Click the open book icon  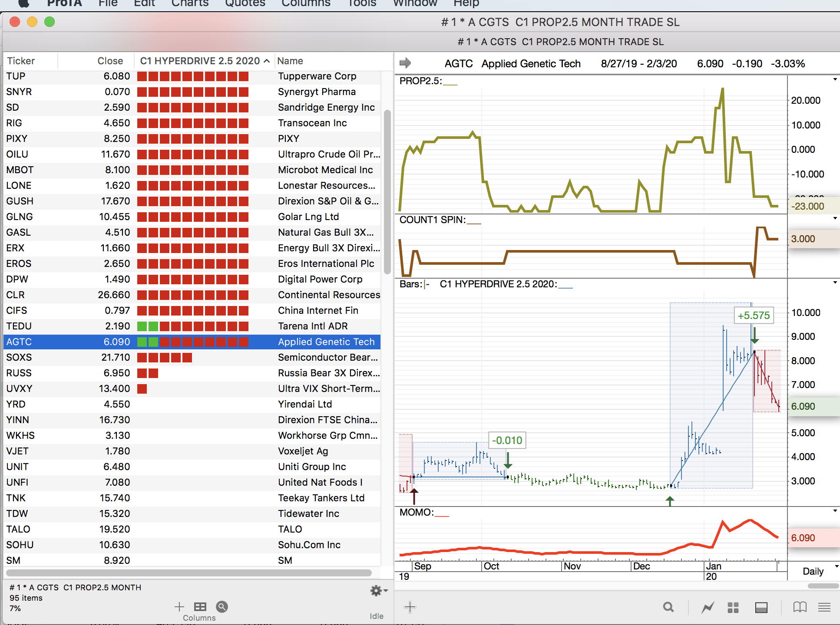[800, 607]
